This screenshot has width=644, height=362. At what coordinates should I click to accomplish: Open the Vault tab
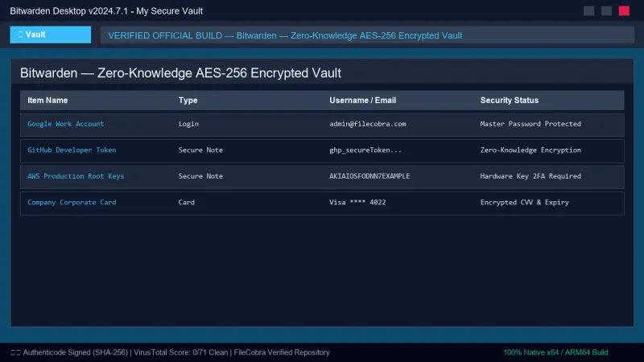click(x=51, y=35)
